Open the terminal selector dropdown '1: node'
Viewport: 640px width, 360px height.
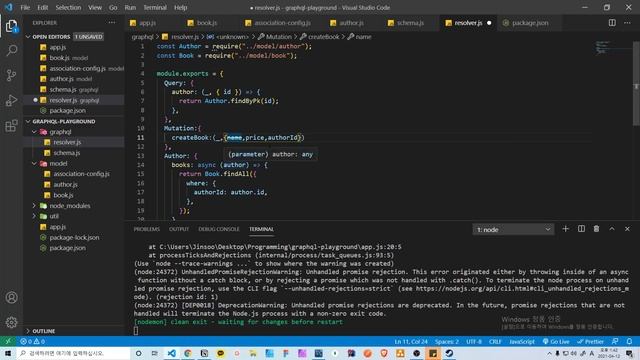click(x=513, y=229)
